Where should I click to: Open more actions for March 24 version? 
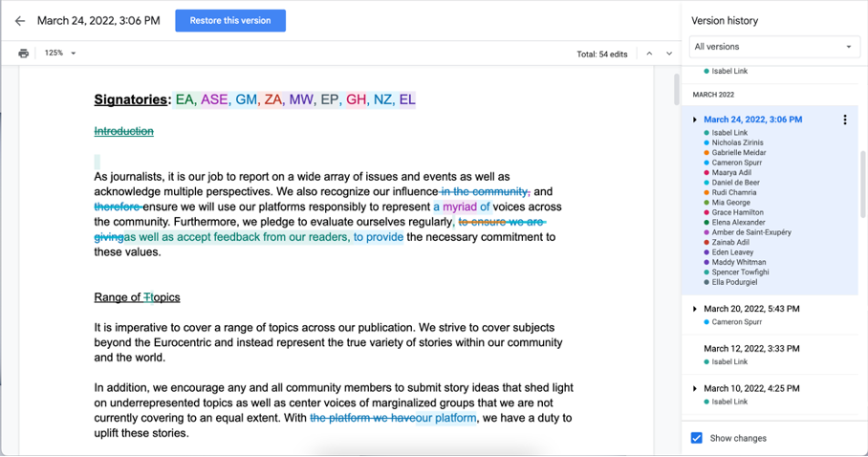tap(845, 120)
